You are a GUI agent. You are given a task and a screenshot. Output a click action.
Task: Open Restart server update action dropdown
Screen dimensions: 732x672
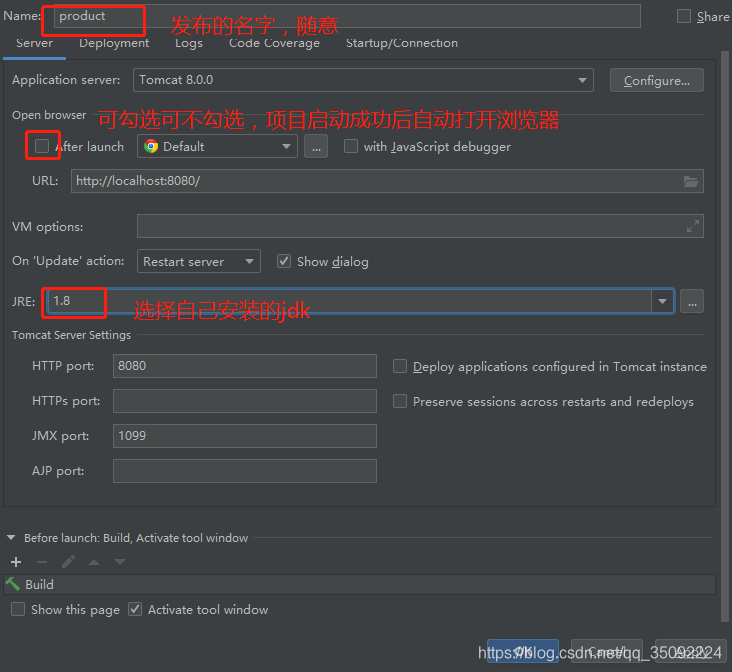coord(198,262)
